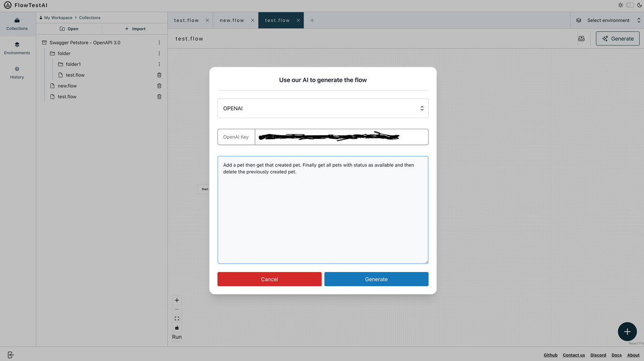
Task: Click the OpenAI Key input field
Action: 342,137
